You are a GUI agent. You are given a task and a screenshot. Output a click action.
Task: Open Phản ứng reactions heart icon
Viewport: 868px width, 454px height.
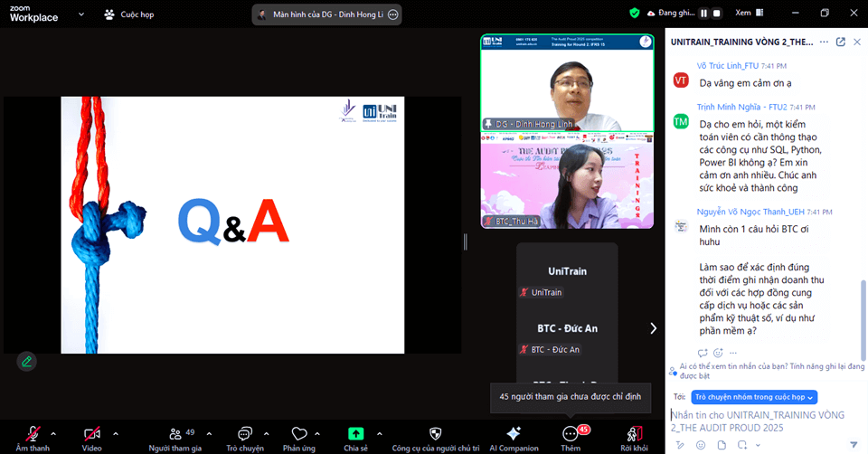[x=299, y=433]
